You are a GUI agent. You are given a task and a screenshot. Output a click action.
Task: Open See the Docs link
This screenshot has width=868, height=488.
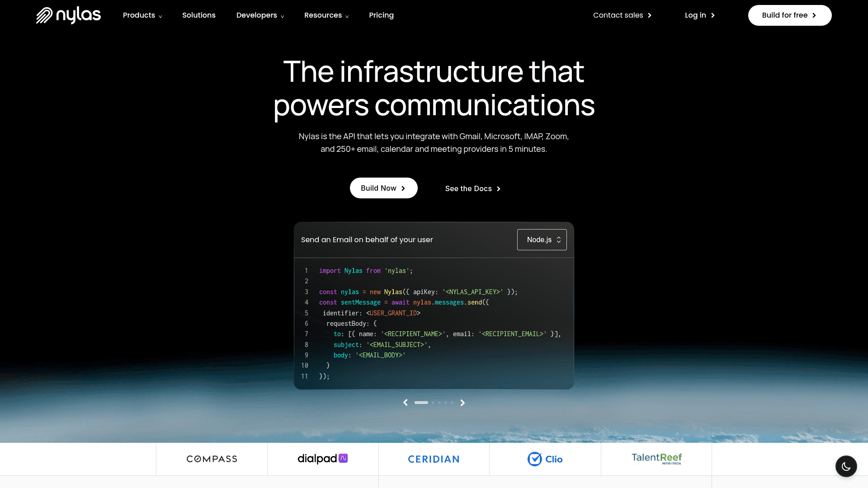click(x=473, y=188)
